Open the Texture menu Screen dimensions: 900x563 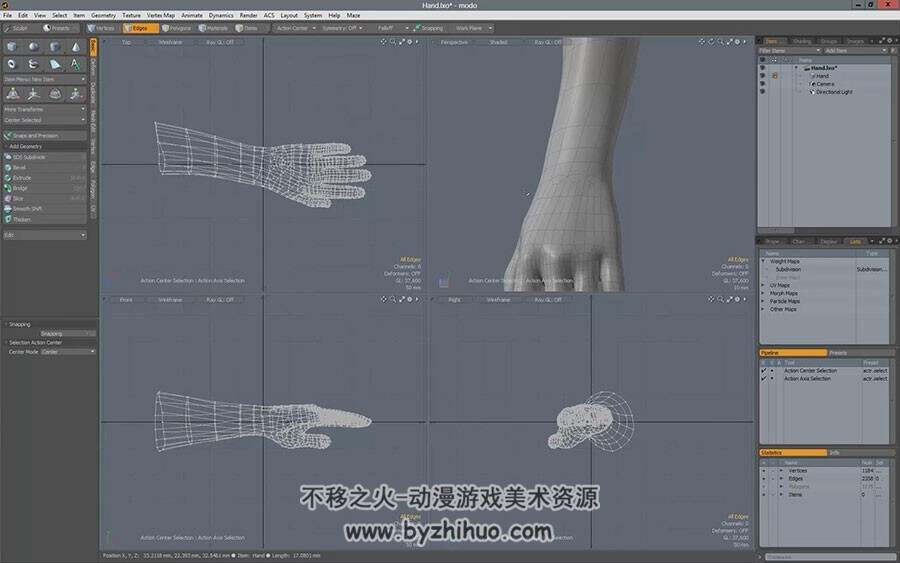coord(131,15)
